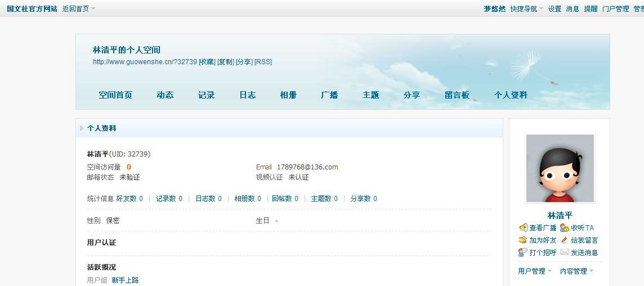
Task: Click the [收藏] link
Action: pyautogui.click(x=207, y=62)
